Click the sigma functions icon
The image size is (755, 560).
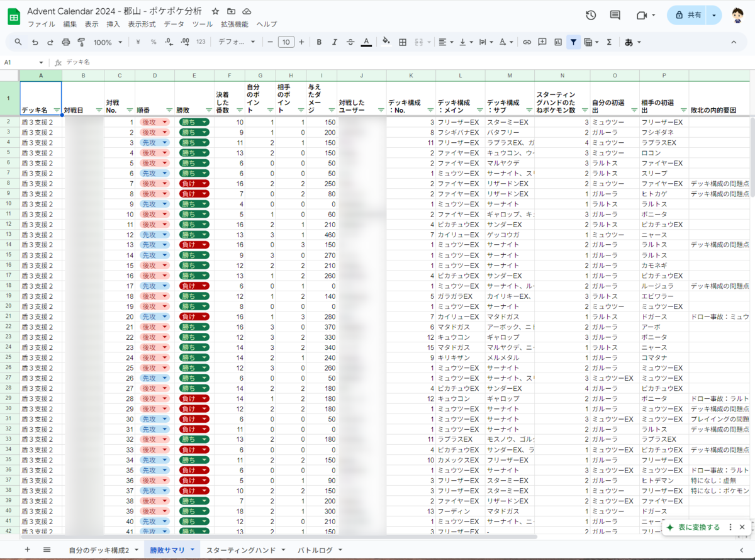click(x=609, y=42)
